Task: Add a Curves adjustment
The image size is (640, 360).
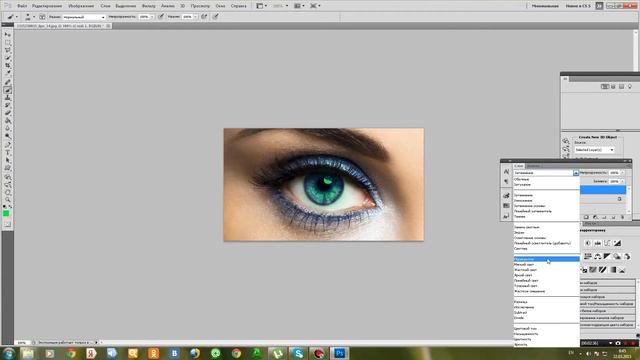Action: point(607,243)
